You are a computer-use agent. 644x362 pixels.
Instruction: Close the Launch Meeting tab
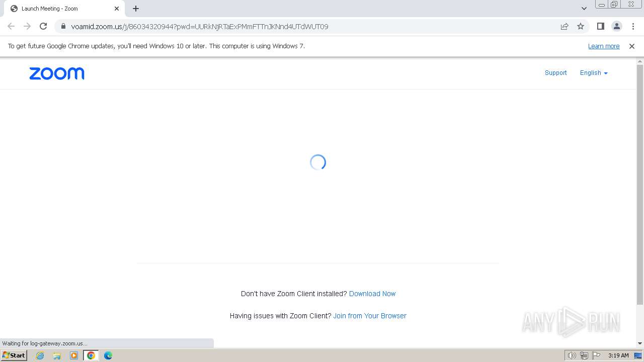(117, 9)
